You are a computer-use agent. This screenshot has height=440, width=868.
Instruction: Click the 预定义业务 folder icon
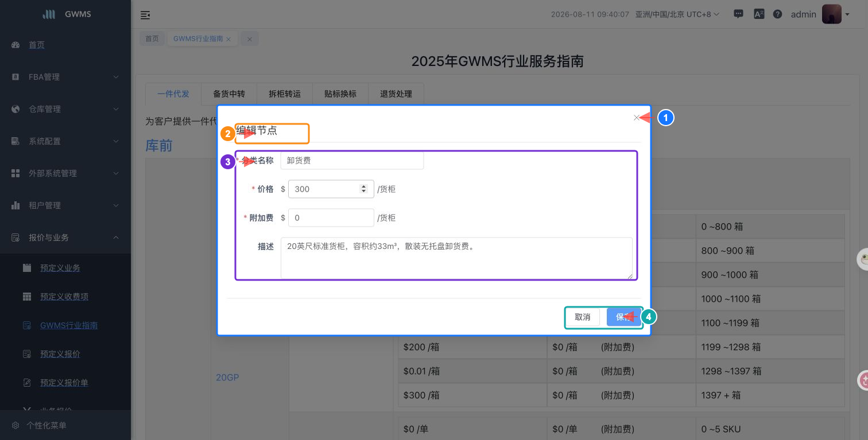coord(27,268)
